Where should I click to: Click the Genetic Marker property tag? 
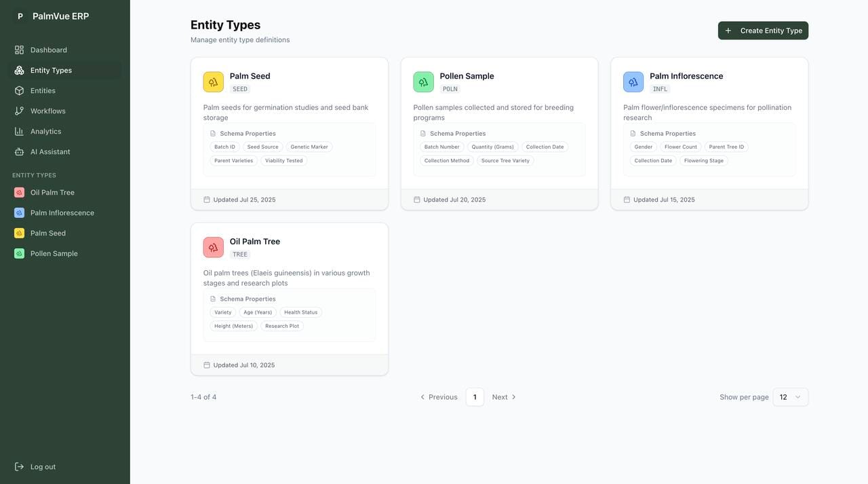click(309, 147)
